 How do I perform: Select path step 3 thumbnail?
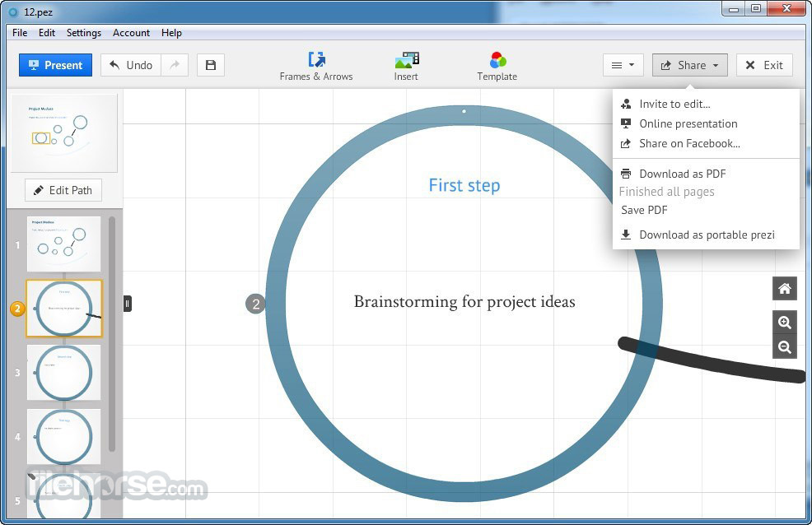(64, 372)
